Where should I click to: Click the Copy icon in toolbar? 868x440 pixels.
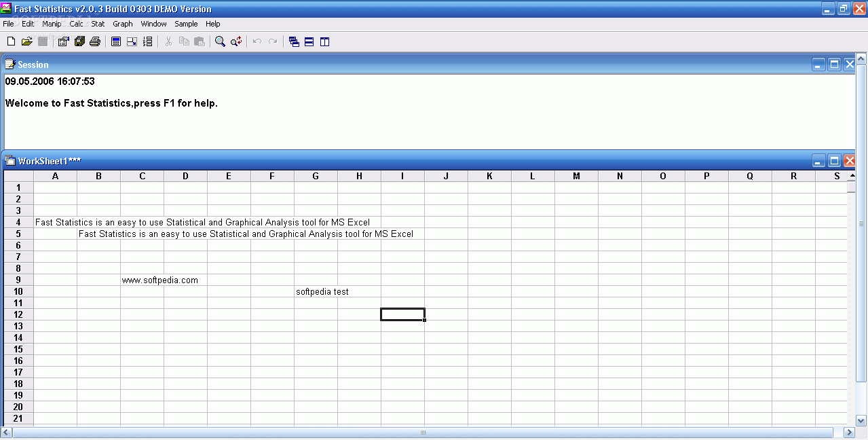pyautogui.click(x=184, y=41)
